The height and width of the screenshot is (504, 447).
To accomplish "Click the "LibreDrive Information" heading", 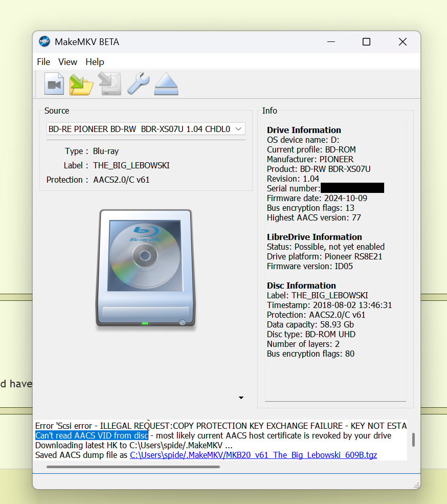I will tap(315, 237).
